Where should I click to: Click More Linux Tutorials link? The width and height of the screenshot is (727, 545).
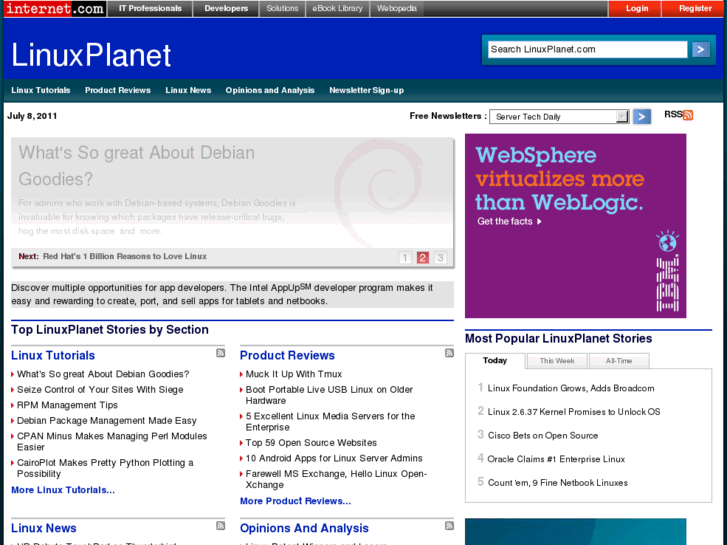(63, 490)
